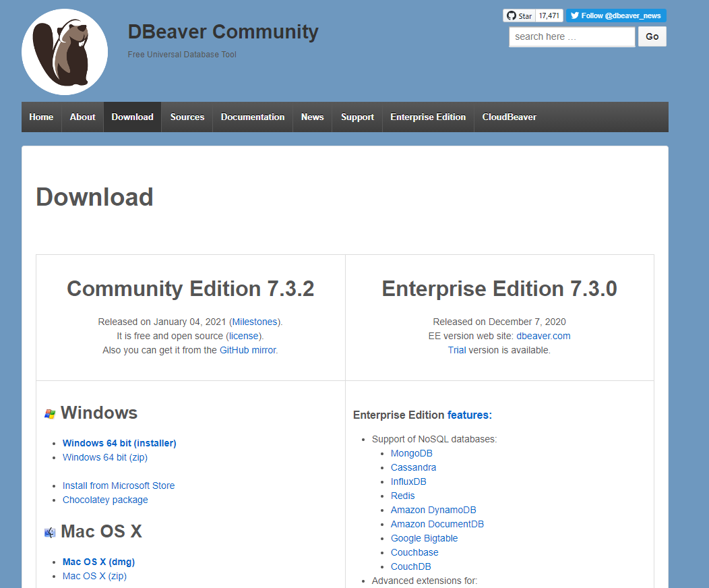Open the Google Bigtable link
Screen dimensions: 709x588
pos(424,538)
